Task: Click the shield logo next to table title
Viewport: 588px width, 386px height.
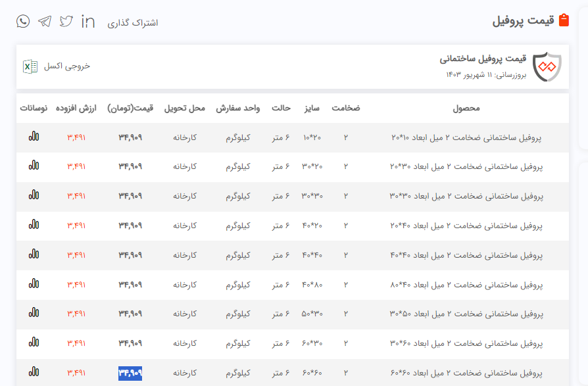Action: point(547,66)
